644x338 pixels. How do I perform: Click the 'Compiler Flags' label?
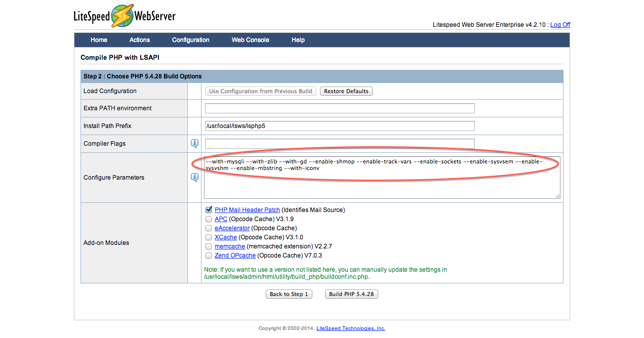coord(104,144)
